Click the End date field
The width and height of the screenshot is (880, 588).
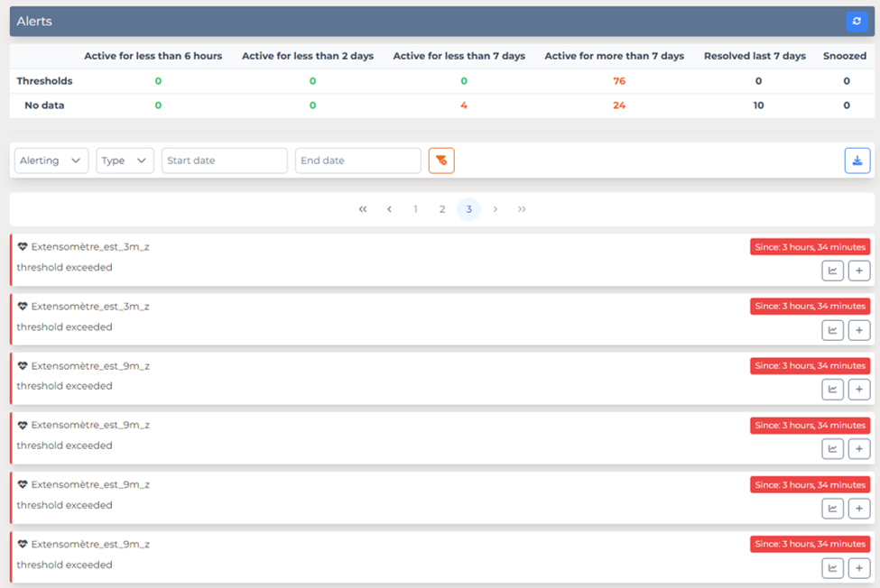click(x=357, y=161)
